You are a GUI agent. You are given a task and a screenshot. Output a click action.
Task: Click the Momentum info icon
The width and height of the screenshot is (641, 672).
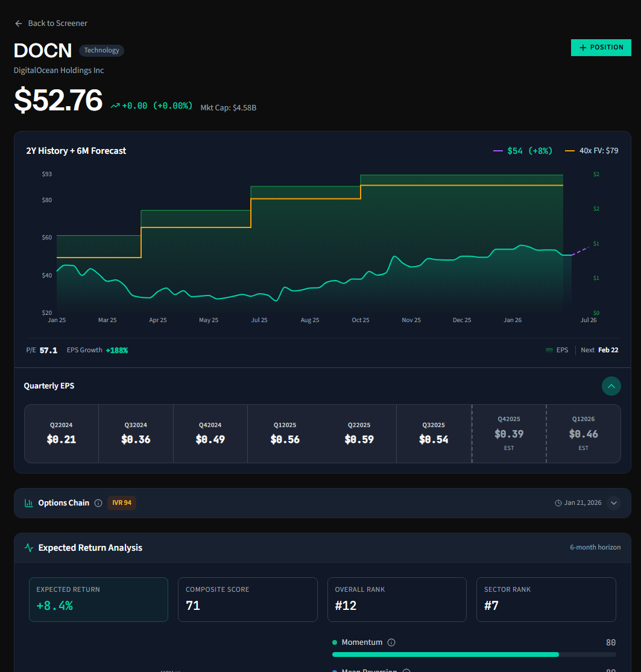pyautogui.click(x=393, y=642)
